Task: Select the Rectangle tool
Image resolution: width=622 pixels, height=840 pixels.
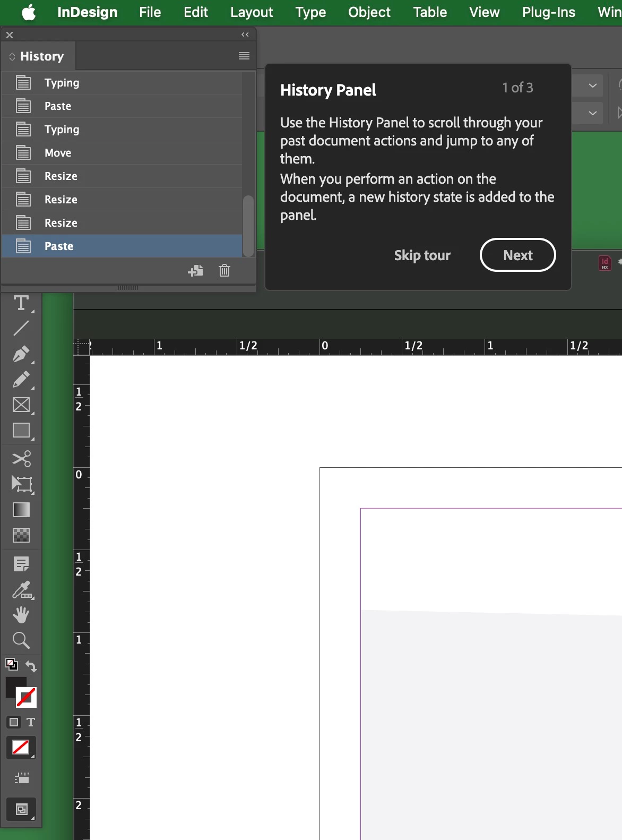Action: click(21, 431)
